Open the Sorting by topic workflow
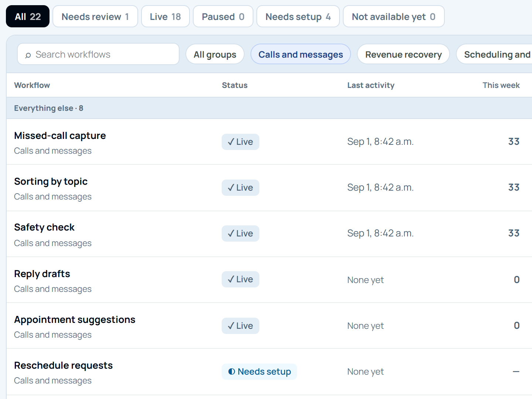532x399 pixels. pyautogui.click(x=51, y=181)
